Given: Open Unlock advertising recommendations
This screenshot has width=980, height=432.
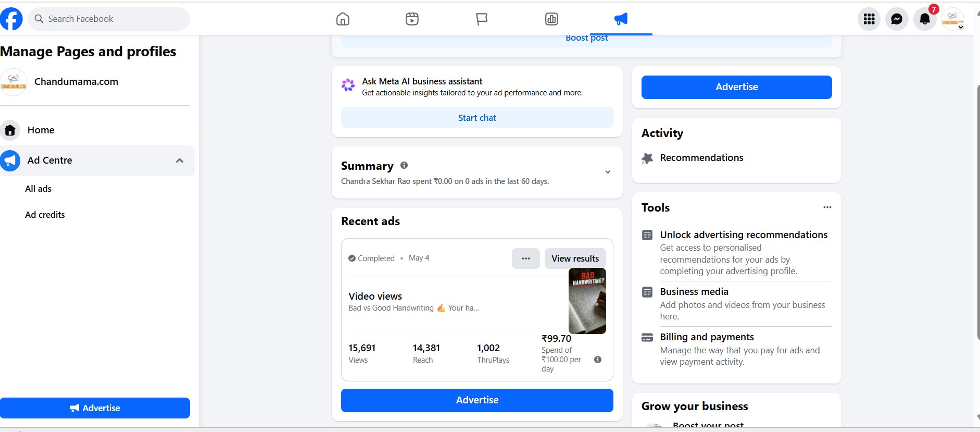Looking at the screenshot, I should [x=744, y=235].
